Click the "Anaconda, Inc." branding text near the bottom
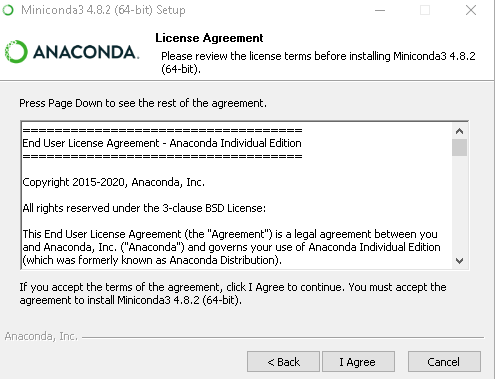 (41, 336)
